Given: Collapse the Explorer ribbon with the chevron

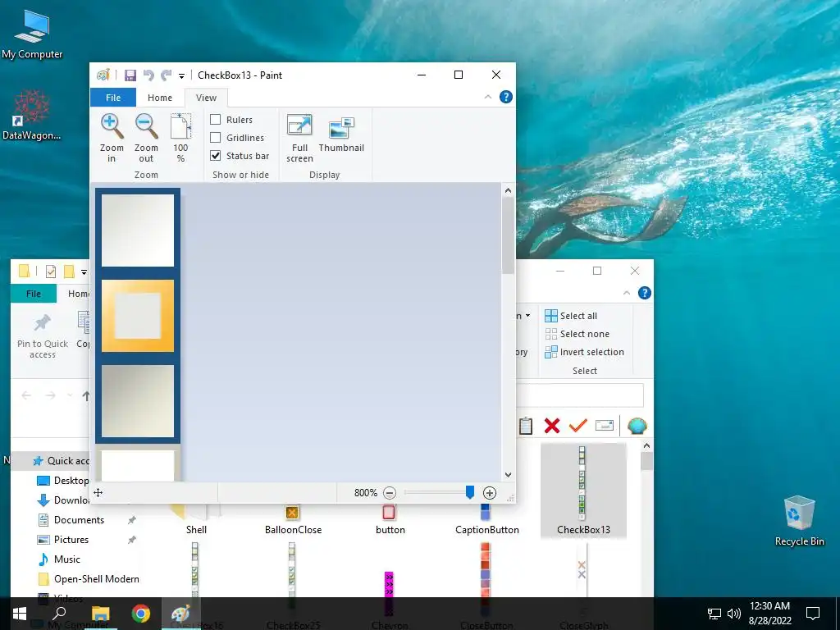Looking at the screenshot, I should pyautogui.click(x=627, y=293).
